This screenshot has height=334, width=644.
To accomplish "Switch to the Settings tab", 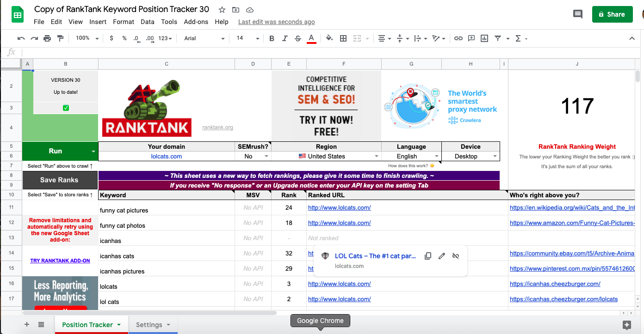I will tap(149, 324).
